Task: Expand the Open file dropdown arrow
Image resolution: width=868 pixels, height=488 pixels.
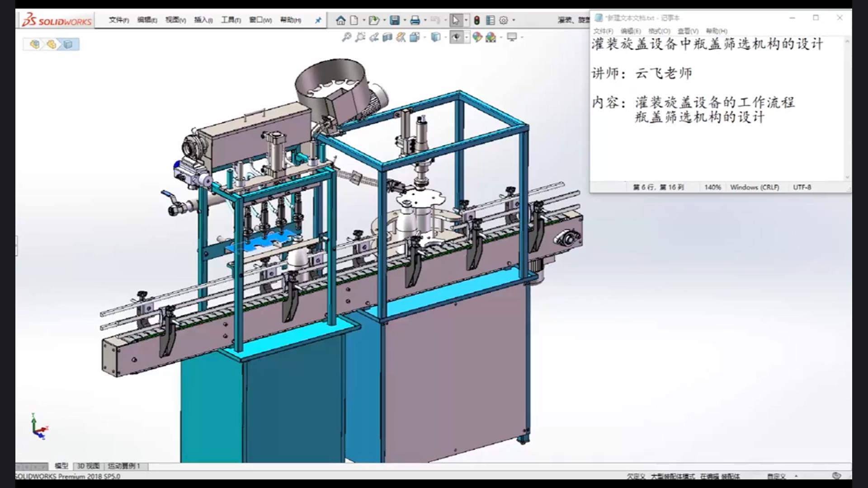Action: pos(384,20)
